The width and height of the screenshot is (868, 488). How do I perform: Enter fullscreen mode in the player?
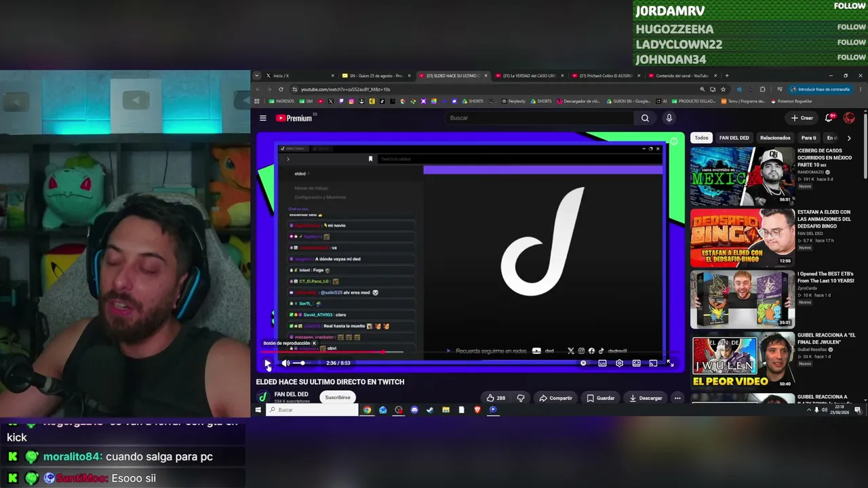pyautogui.click(x=670, y=363)
